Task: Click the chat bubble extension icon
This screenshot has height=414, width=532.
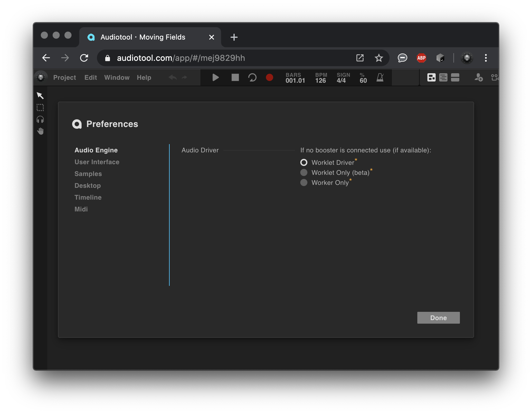Action: [x=402, y=58]
